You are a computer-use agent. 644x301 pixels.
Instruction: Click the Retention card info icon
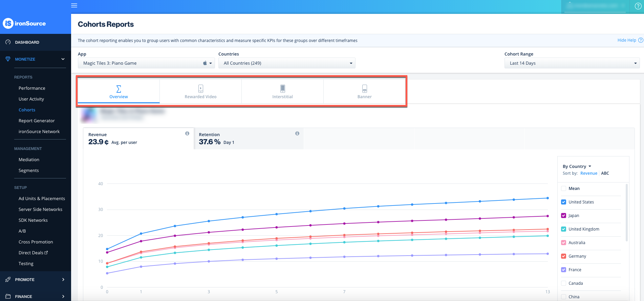(297, 133)
